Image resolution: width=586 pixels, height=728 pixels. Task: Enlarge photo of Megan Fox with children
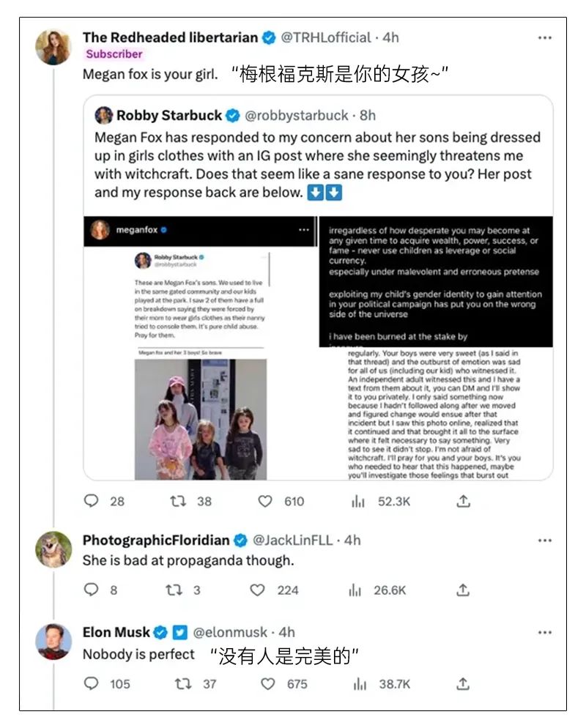click(x=201, y=418)
